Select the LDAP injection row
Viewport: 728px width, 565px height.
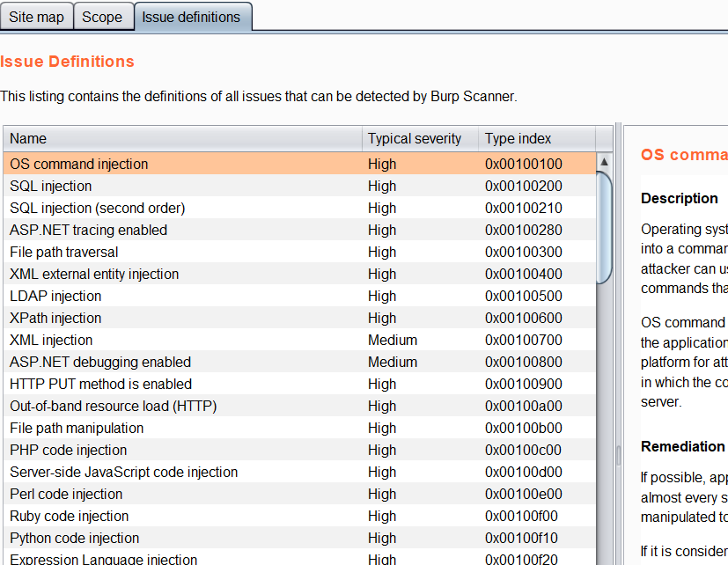tap(299, 296)
